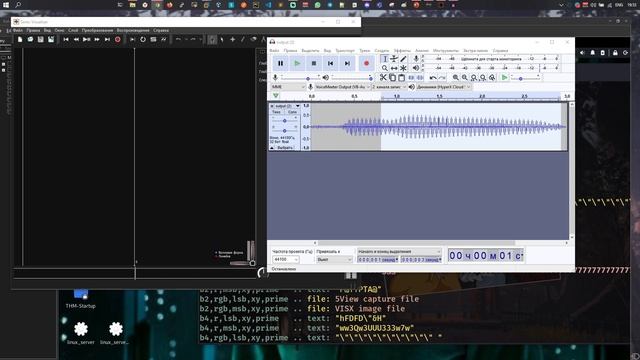Skip to end in Audacity

[347, 63]
